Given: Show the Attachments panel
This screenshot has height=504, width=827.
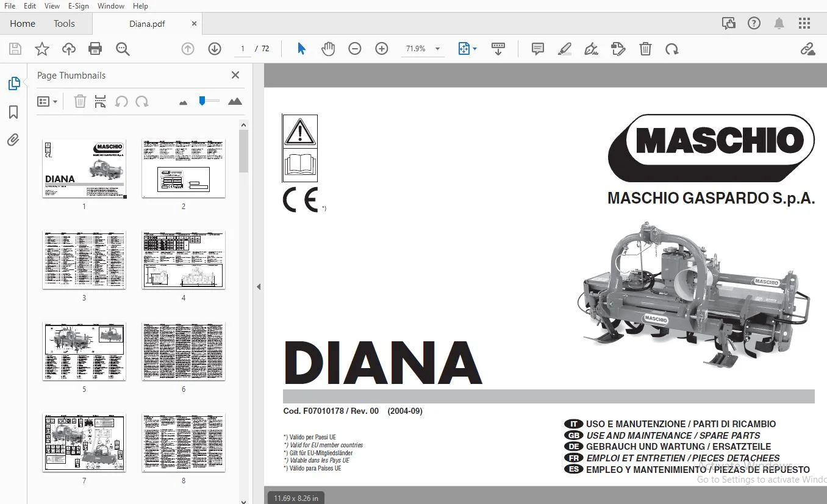Looking at the screenshot, I should coord(13,140).
